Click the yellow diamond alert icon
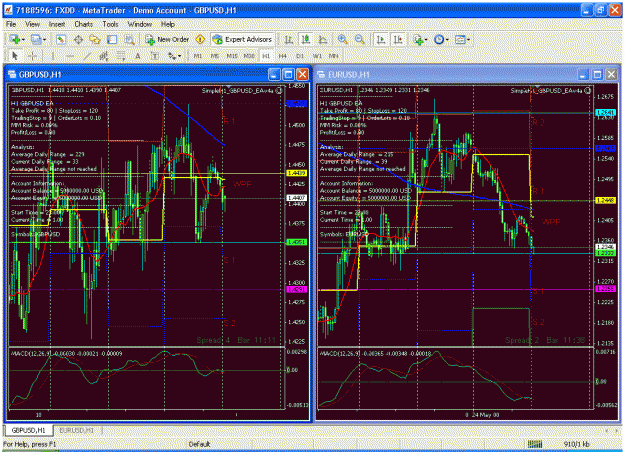Screen dimensions: 625x452 tap(200, 39)
